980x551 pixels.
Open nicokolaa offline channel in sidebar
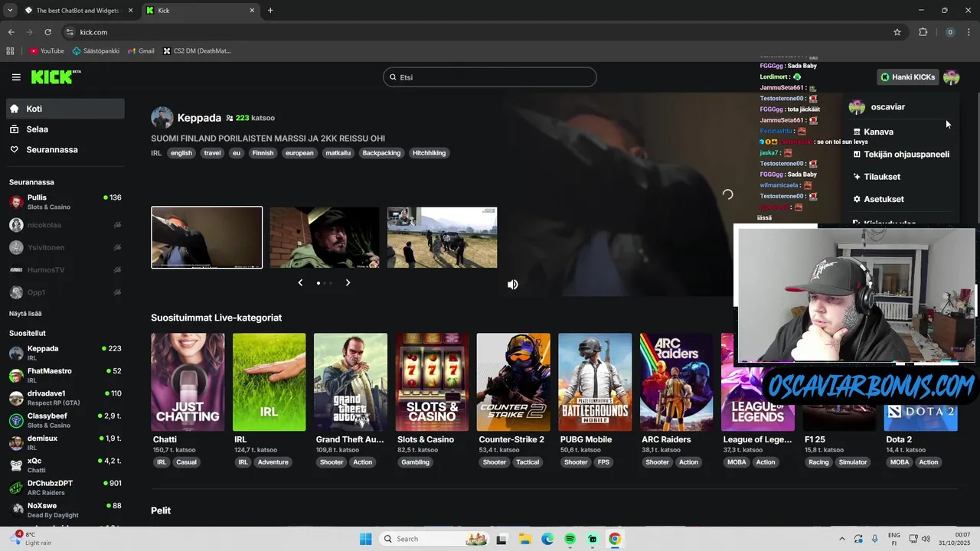[x=65, y=225]
